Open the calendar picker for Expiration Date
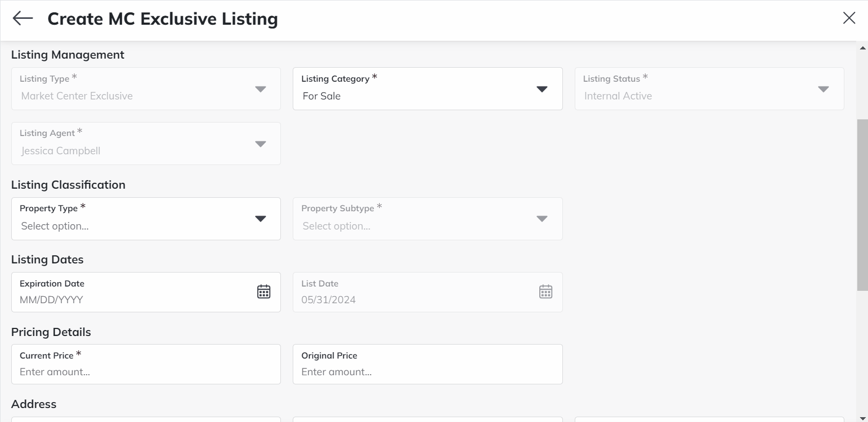This screenshot has height=422, width=868. [264, 292]
